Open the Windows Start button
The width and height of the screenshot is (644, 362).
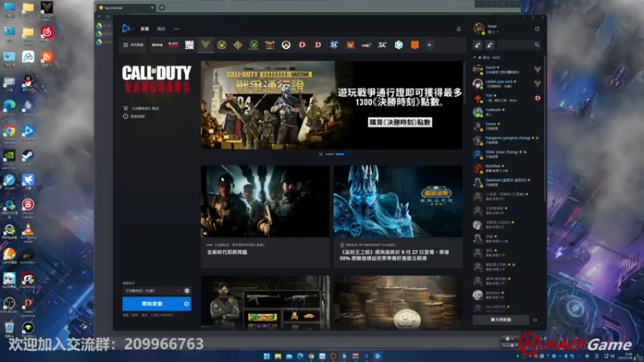266,356
